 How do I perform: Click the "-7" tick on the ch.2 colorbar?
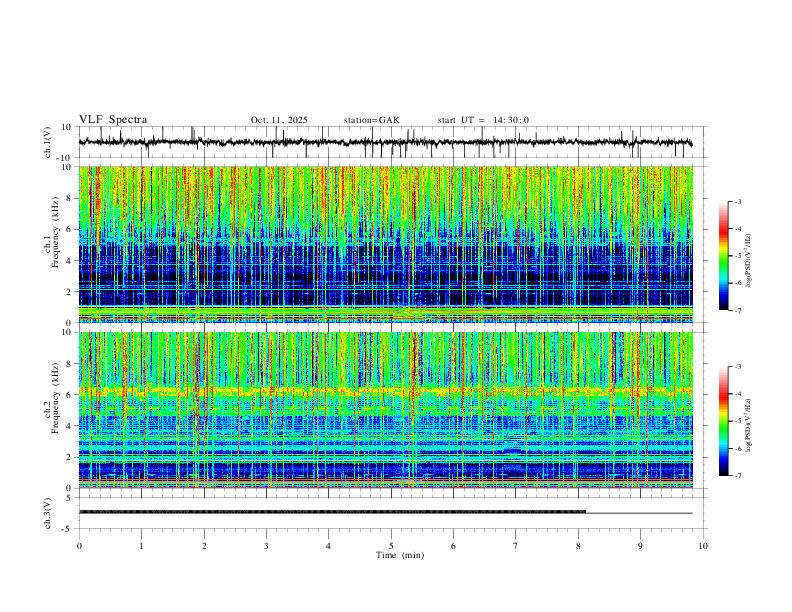(x=738, y=476)
